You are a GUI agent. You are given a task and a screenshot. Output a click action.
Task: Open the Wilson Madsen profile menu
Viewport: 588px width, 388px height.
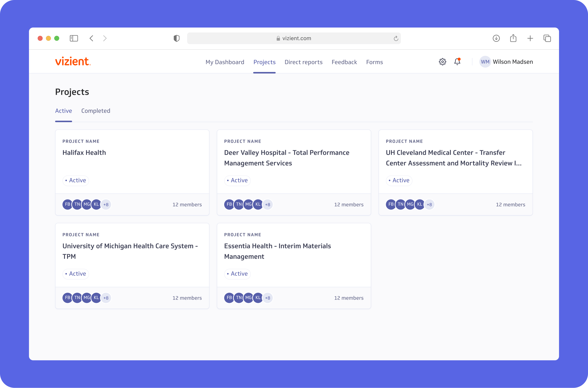pos(506,62)
